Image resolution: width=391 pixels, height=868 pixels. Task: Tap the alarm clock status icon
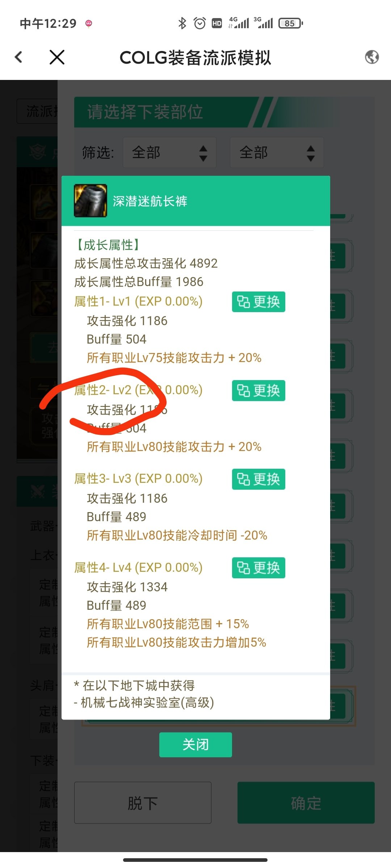[x=199, y=24]
